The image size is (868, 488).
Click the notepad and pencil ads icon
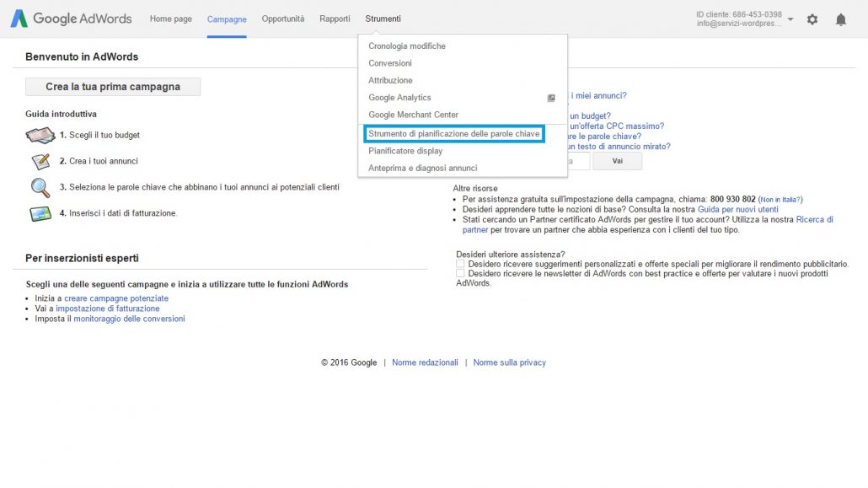coord(41,161)
